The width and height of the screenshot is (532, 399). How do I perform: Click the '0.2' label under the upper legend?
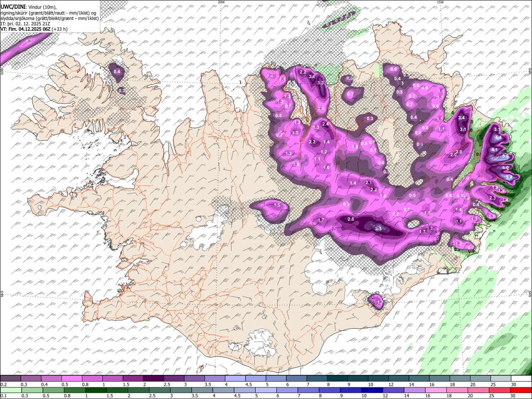pyautogui.click(x=3, y=384)
